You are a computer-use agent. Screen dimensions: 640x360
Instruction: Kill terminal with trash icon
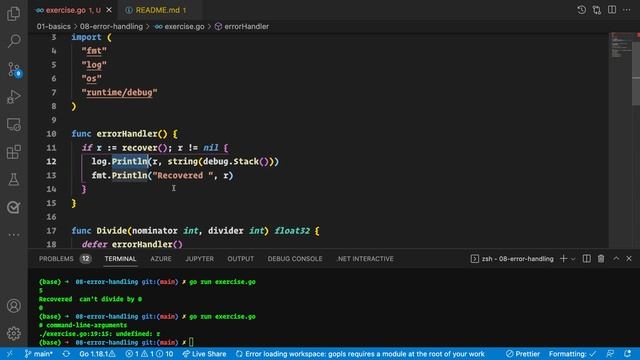click(x=601, y=259)
